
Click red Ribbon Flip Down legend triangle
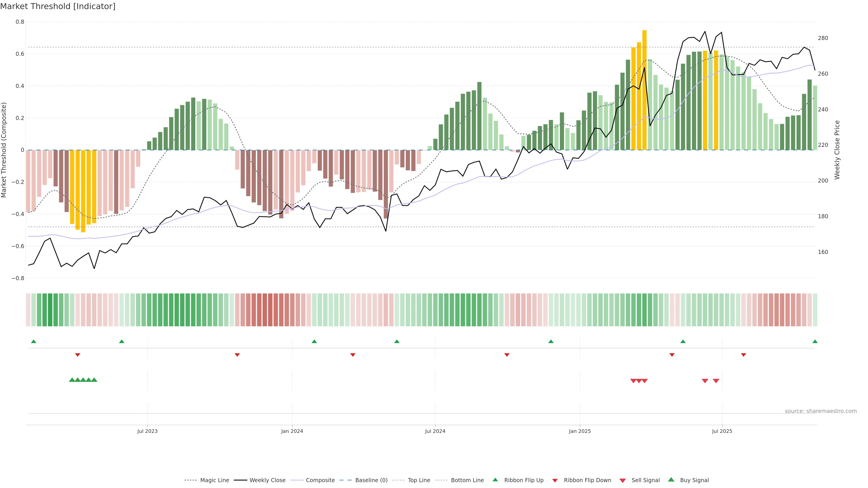point(555,481)
